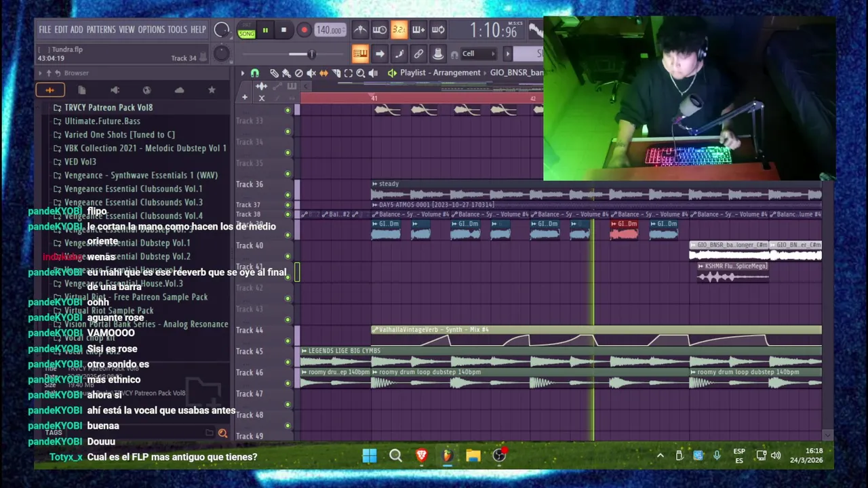Screen dimensions: 868x488
Task: Select the Draw pencil tool in playlist
Action: [x=274, y=73]
